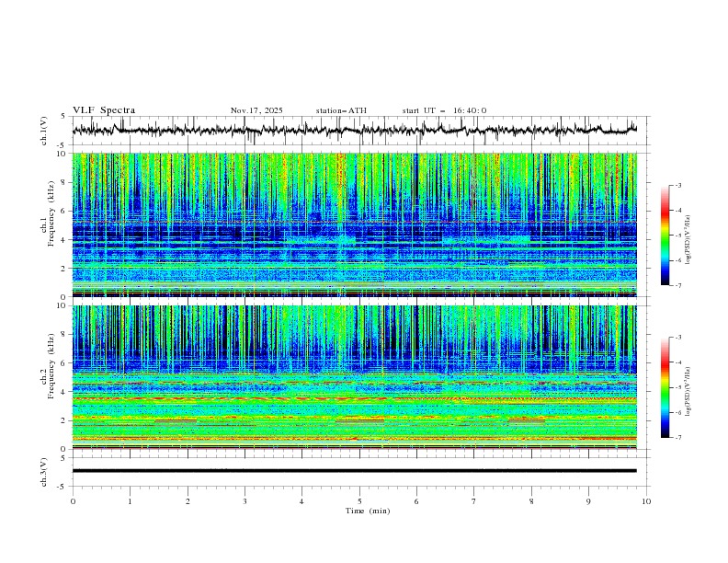Click the 10 minute tick label
728x563 pixels.
coord(646,501)
